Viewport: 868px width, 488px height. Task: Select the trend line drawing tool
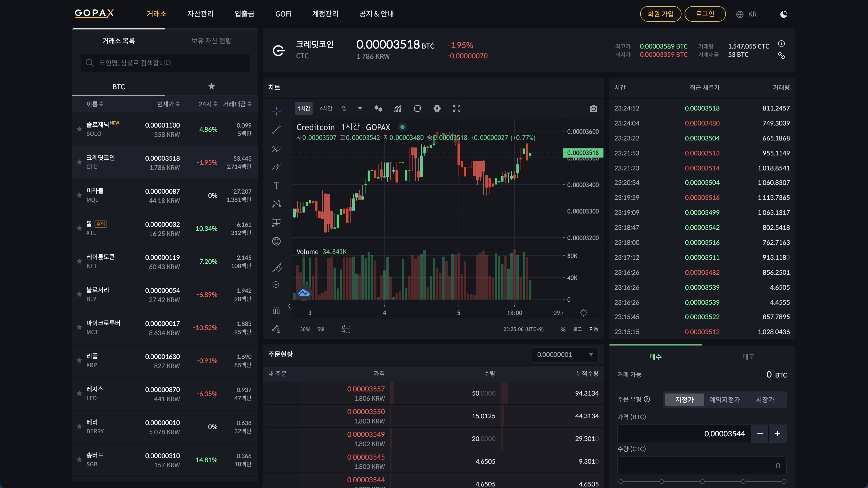tap(276, 129)
